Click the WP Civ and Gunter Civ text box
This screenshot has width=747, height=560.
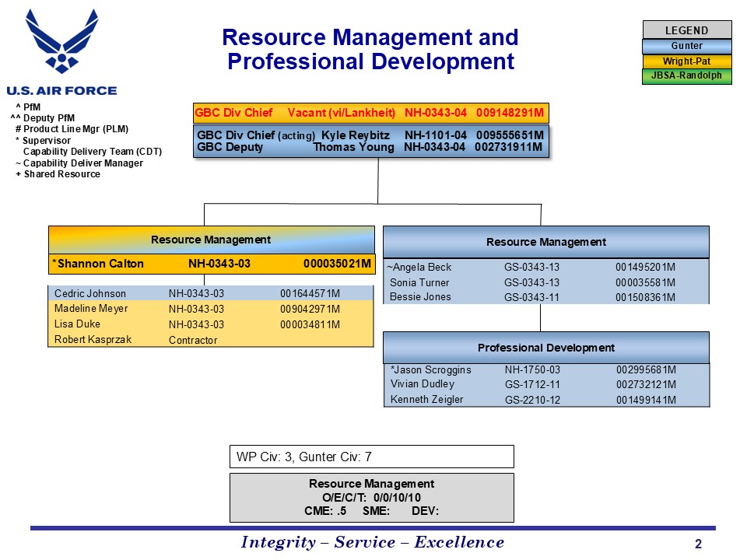point(370,457)
